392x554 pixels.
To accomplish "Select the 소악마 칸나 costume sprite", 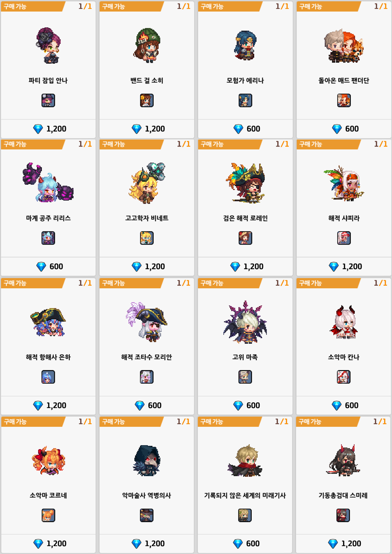I will pyautogui.click(x=344, y=322).
